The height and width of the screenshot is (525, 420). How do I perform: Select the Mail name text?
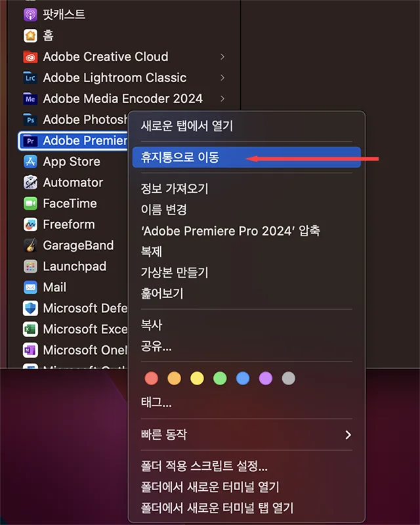click(x=54, y=287)
